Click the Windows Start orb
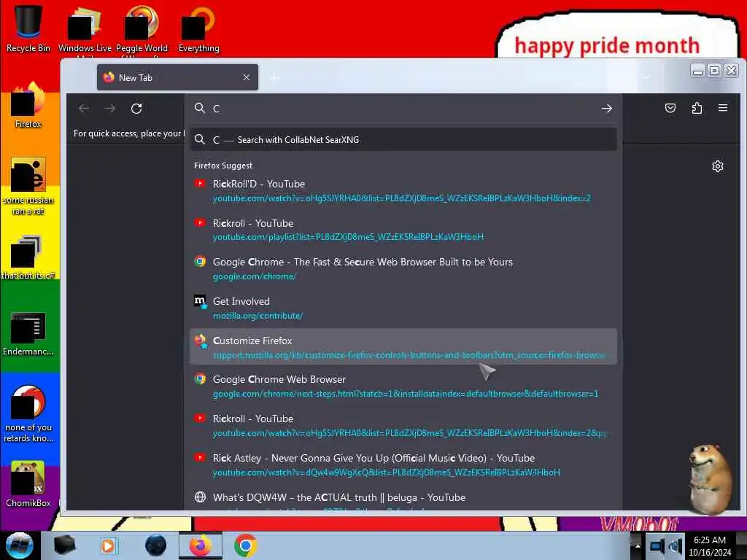 click(x=19, y=545)
